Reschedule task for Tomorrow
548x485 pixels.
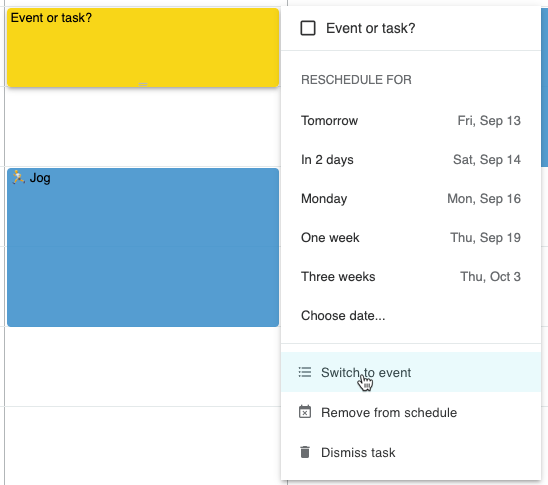[x=411, y=121]
